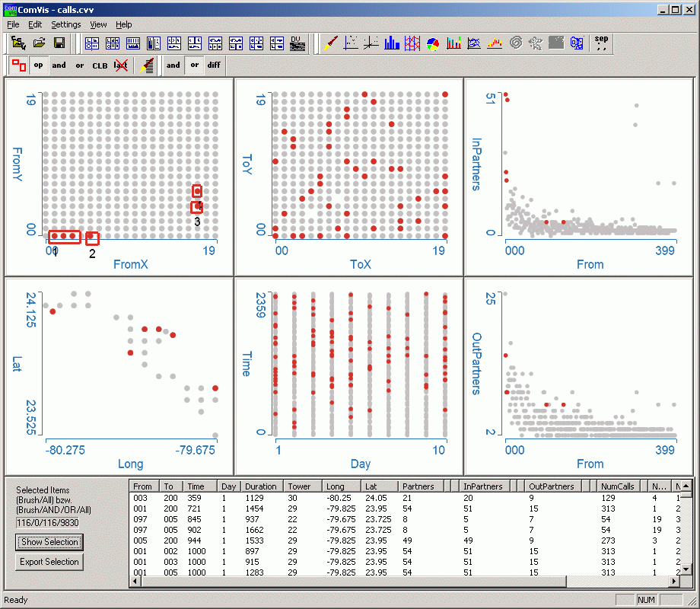Click the Show Selection button
Viewport: 700px width, 609px height.
(x=49, y=542)
